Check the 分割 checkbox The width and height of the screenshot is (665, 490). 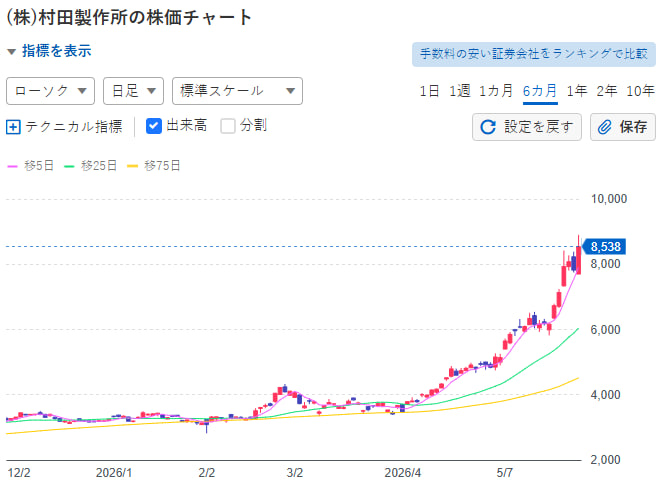click(228, 126)
